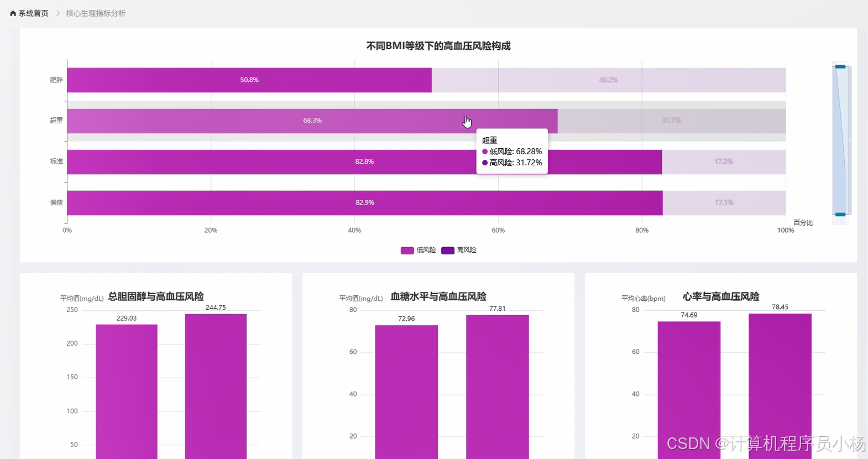Click the 标准 category axis label
The height and width of the screenshot is (459, 868).
tap(56, 161)
